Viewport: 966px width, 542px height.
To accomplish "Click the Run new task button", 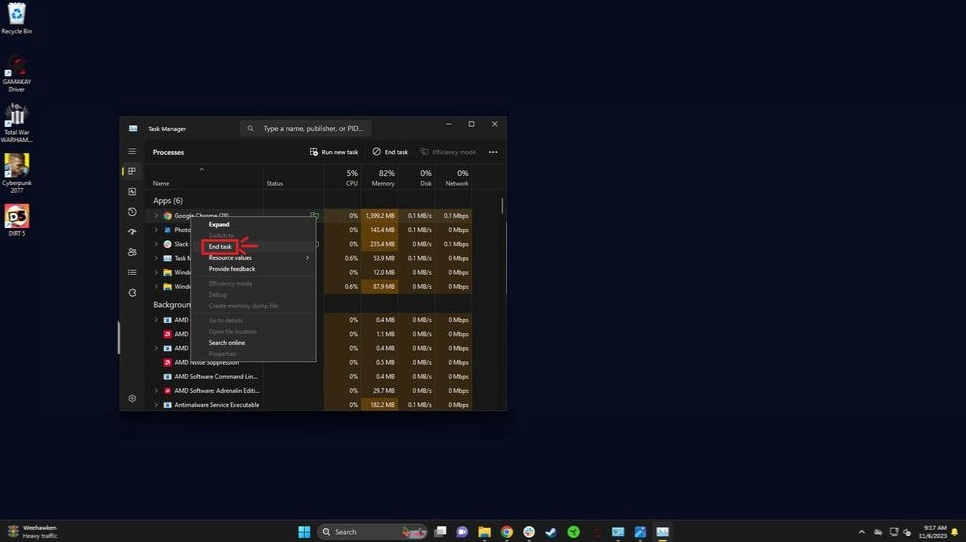I will (334, 152).
